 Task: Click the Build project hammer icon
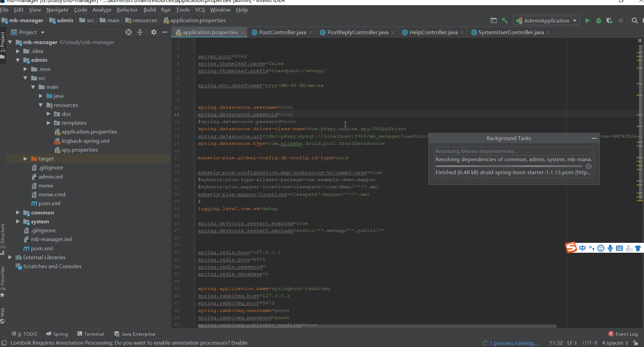pos(504,20)
